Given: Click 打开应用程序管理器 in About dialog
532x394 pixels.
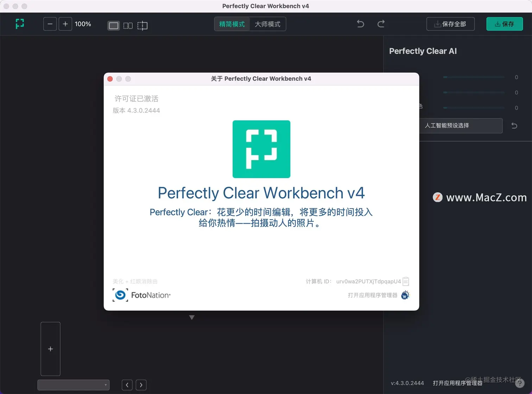Looking at the screenshot, I should click(x=373, y=295).
